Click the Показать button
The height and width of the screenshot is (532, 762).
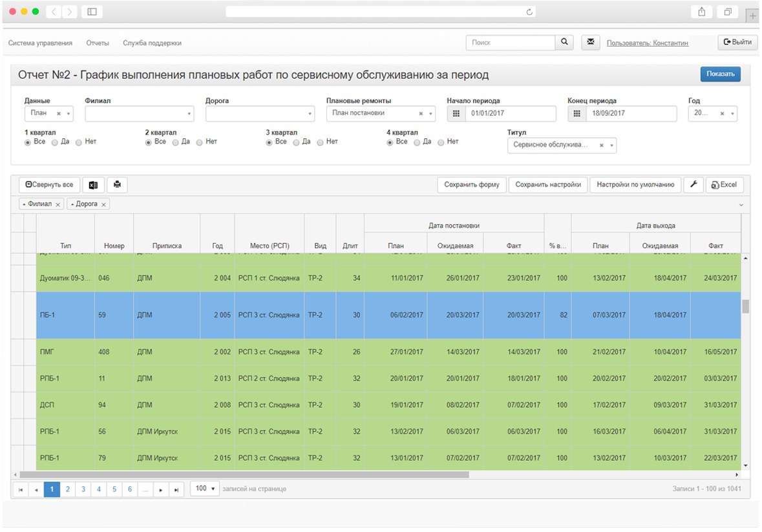click(720, 74)
